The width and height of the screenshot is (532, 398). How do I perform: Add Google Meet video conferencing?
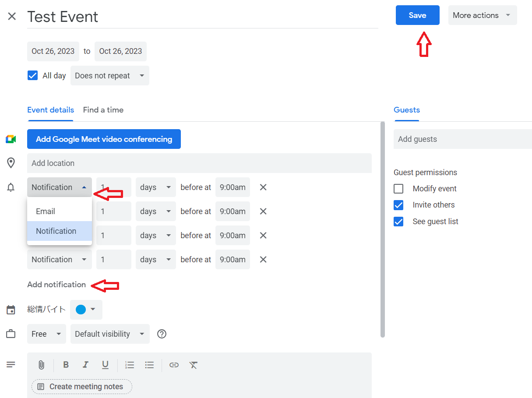(x=104, y=139)
